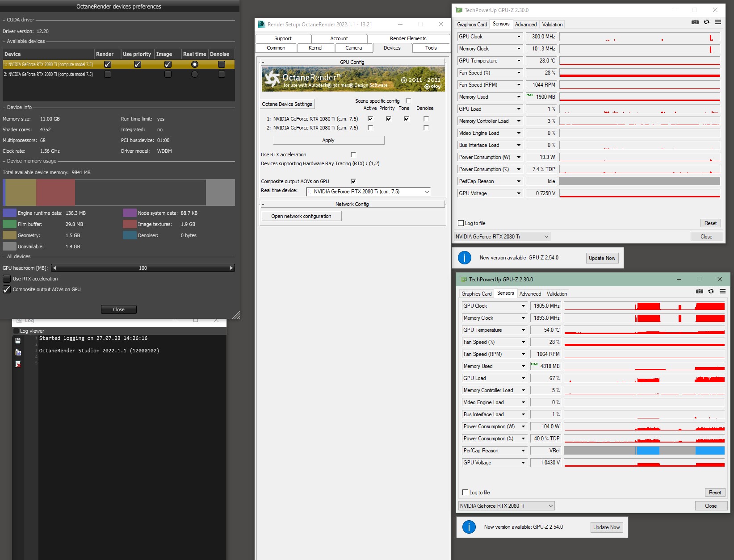This screenshot has width=734, height=560.
Task: Click Apply in GPU Config
Action: 328,140
